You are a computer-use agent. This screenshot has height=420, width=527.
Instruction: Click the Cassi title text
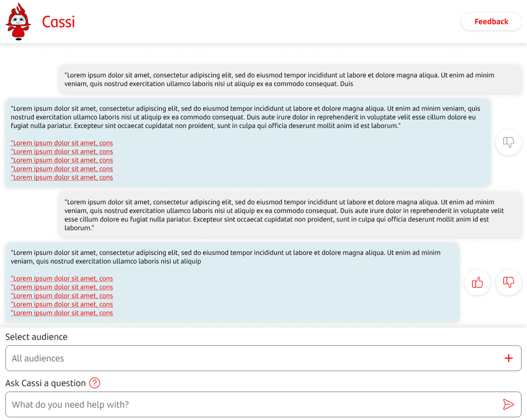click(58, 22)
